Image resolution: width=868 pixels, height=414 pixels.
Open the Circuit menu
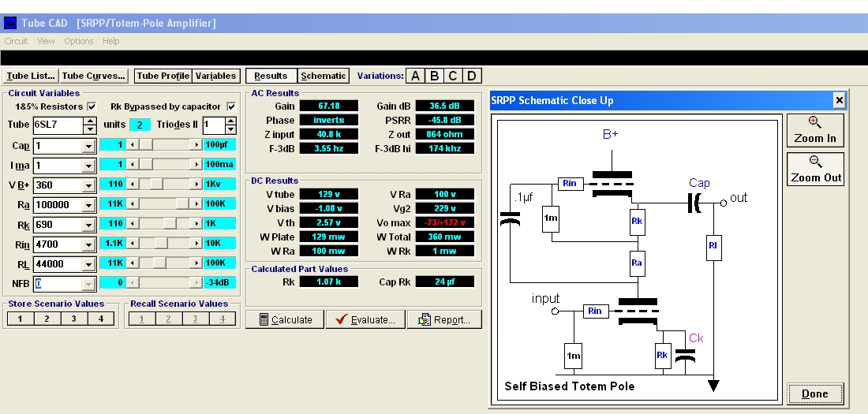16,41
